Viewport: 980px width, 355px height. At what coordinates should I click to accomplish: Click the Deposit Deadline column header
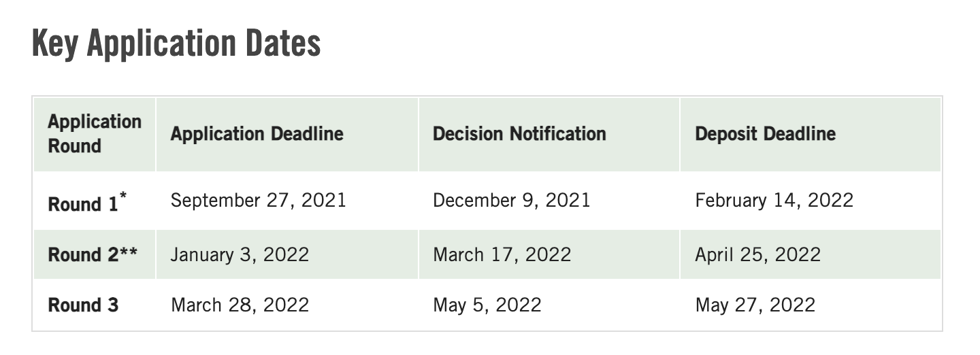pyautogui.click(x=765, y=134)
